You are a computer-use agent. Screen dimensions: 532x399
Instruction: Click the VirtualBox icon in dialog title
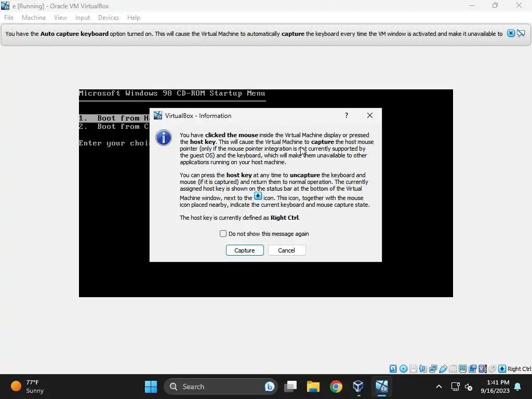[158, 115]
